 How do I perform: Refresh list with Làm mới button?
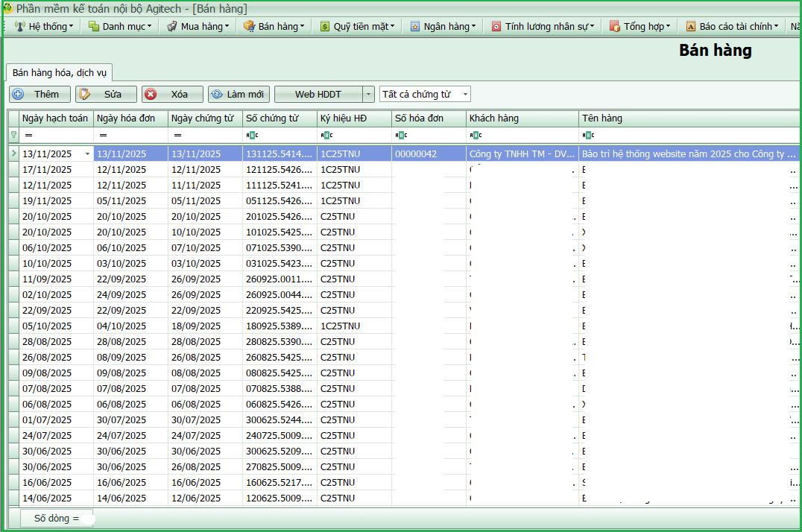[x=239, y=95]
